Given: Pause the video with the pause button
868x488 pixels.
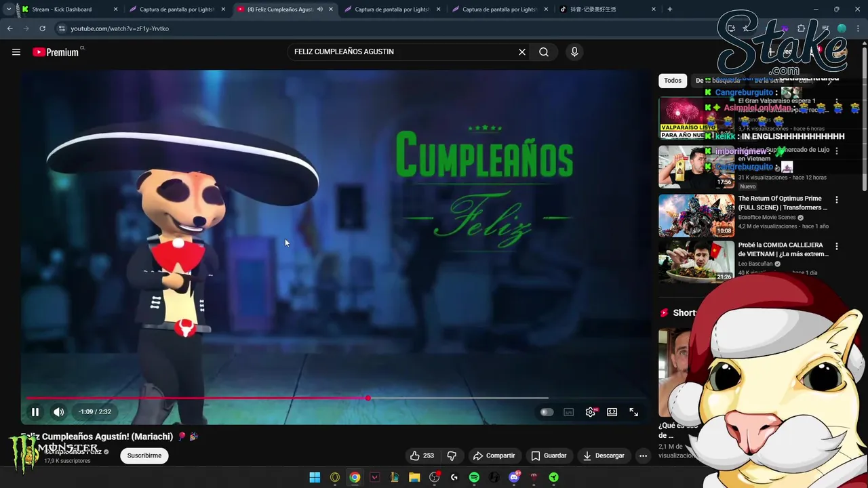Looking at the screenshot, I should coord(35,411).
